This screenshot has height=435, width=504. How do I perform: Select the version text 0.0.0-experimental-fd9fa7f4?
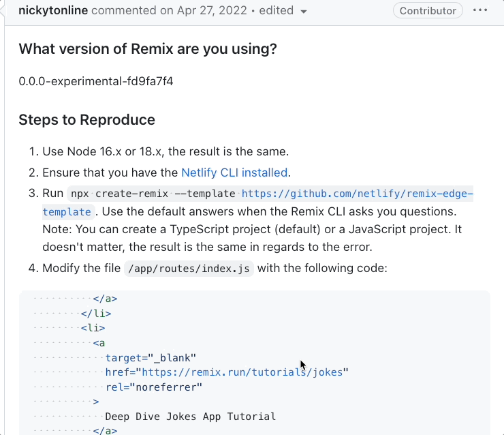tap(96, 81)
